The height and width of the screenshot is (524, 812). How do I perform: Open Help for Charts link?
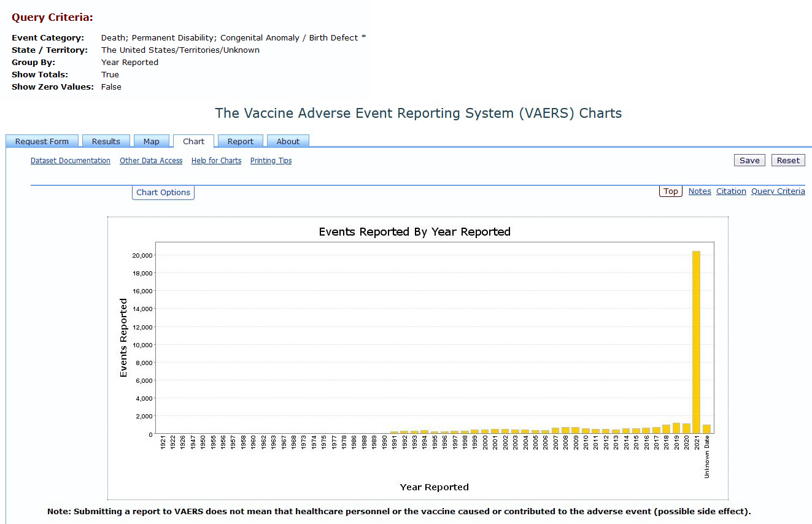(217, 161)
